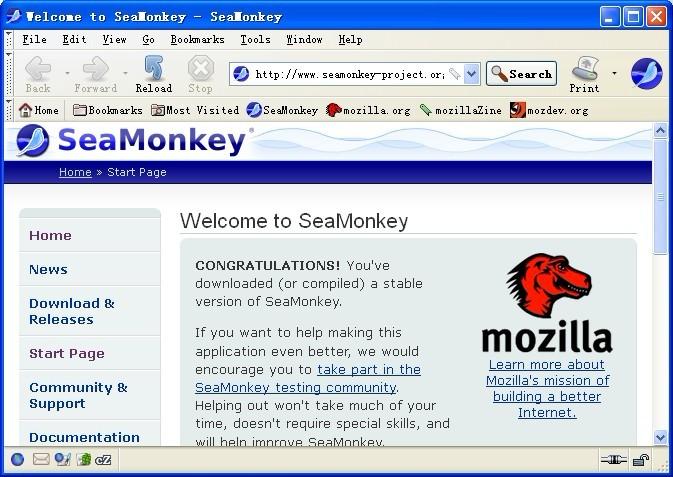Open the mozilla.org bookmark

coord(368,110)
